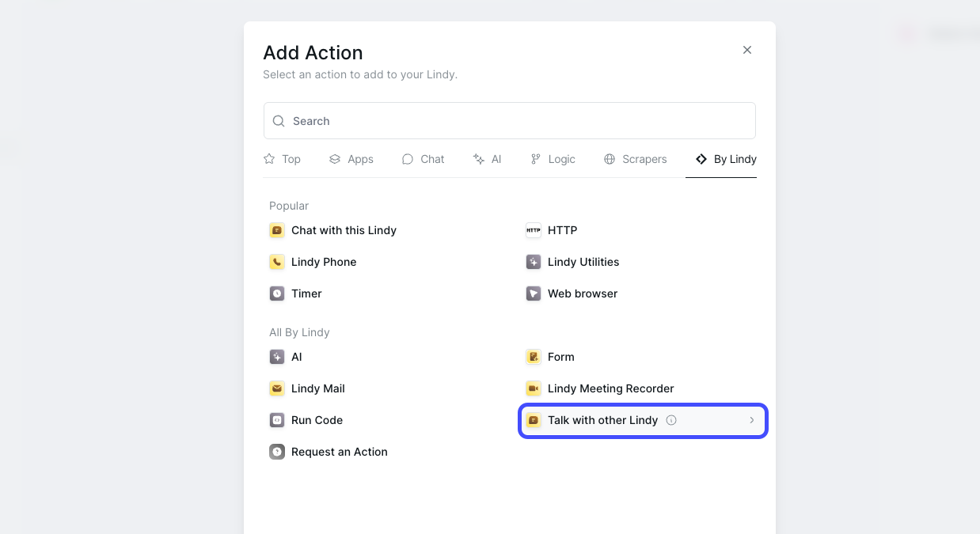Click the AI sparkle icon in All By Lindy
980x534 pixels.
(x=277, y=357)
